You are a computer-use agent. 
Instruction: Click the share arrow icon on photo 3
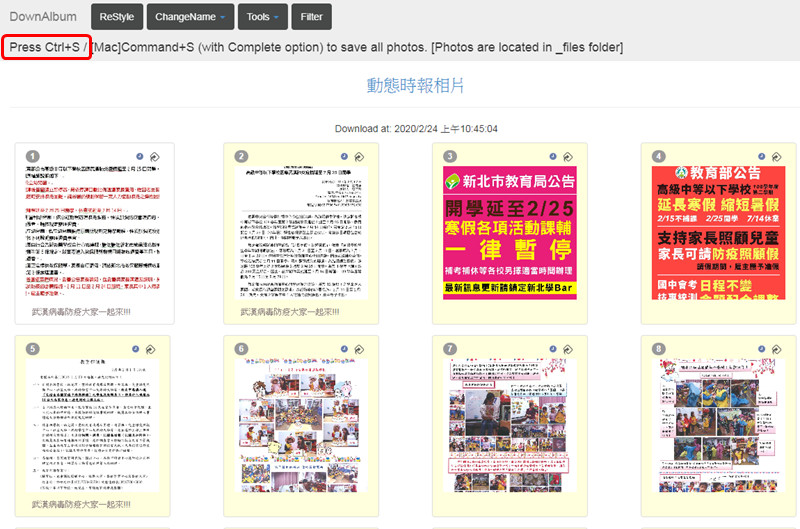coord(568,157)
